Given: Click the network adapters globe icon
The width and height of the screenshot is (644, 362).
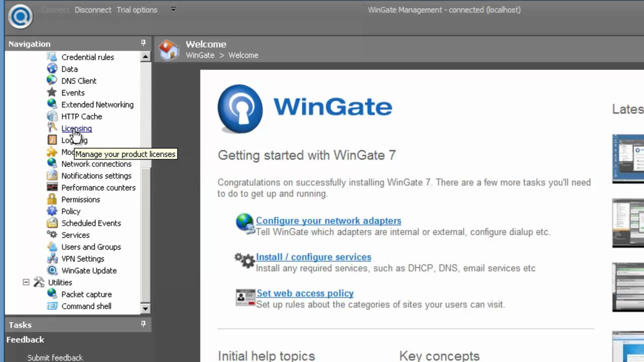Looking at the screenshot, I should 245,223.
